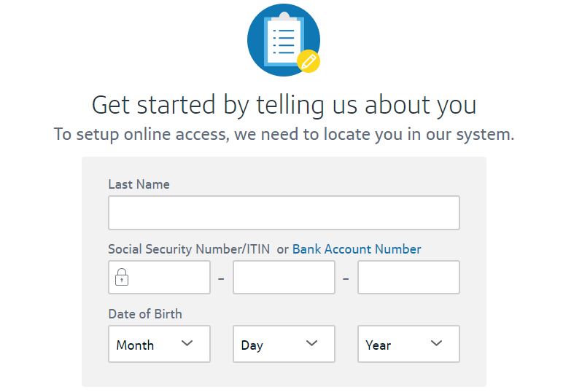The height and width of the screenshot is (392, 582).
Task: Open the Month dropdown
Action: 159,344
